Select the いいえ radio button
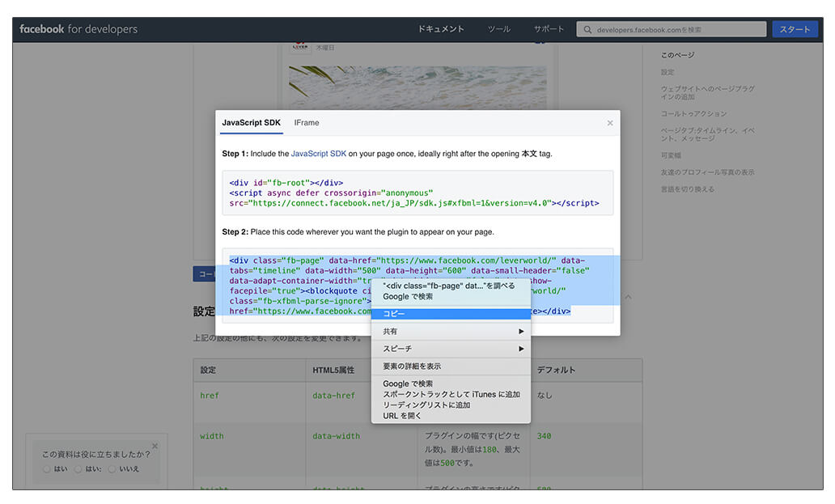 tap(112, 468)
